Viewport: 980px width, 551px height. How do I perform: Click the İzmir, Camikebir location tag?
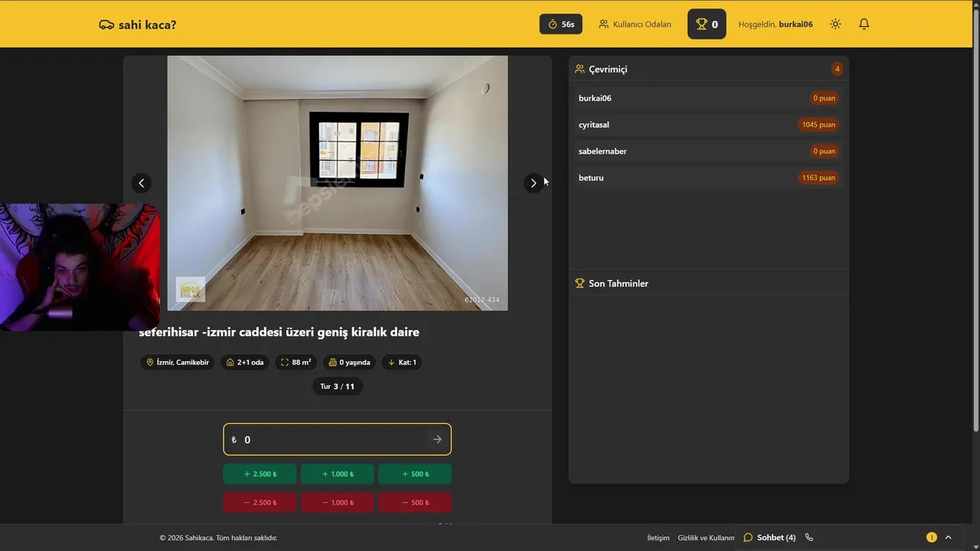pyautogui.click(x=177, y=362)
